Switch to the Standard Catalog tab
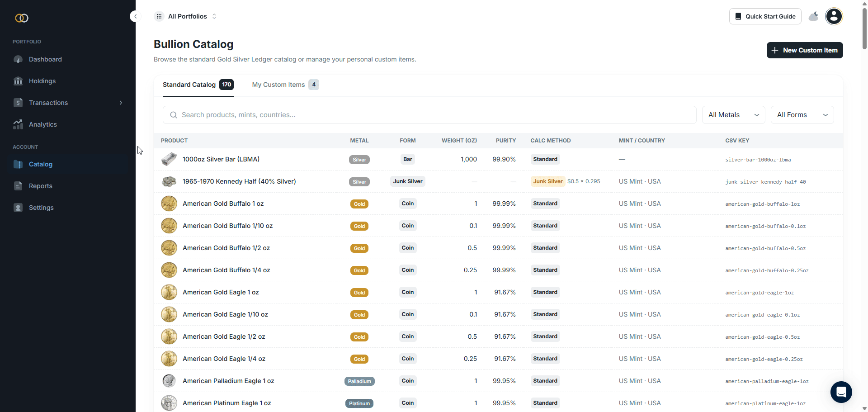Image resolution: width=868 pixels, height=412 pixels. 198,85
